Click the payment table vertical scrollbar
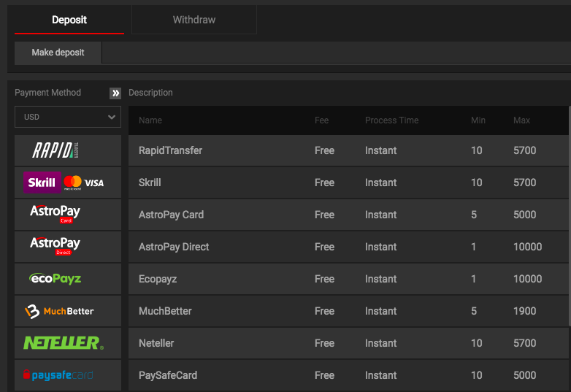 pos(570,216)
